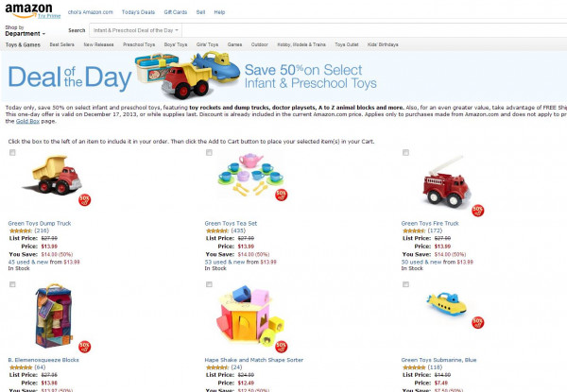Screen dimensions: 567x392
Task: Check the Green Toys Dump Truck checkbox
Action: (12, 152)
